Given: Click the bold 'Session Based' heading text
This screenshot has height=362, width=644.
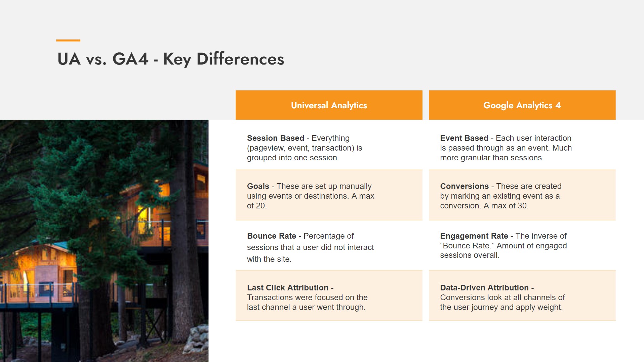Looking at the screenshot, I should (x=275, y=138).
